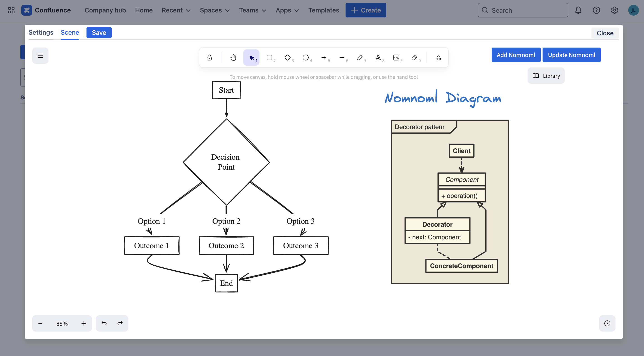Zoom out using the minus control
The width and height of the screenshot is (644, 356).
pyautogui.click(x=40, y=323)
